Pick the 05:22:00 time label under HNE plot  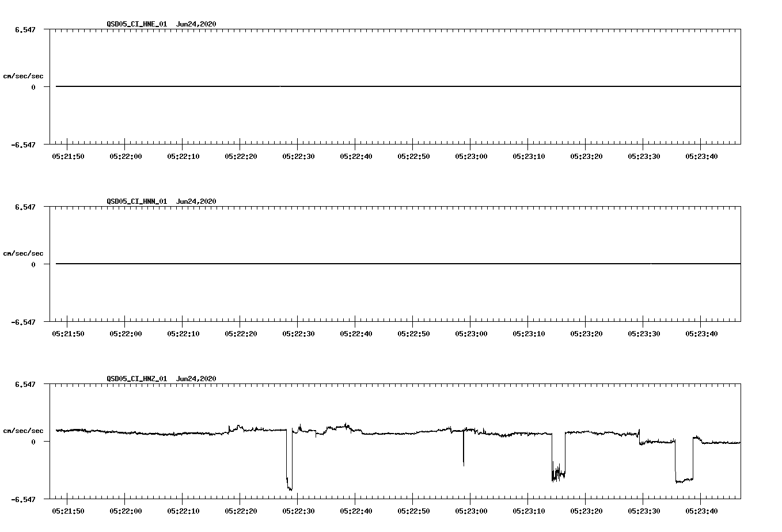pos(126,156)
